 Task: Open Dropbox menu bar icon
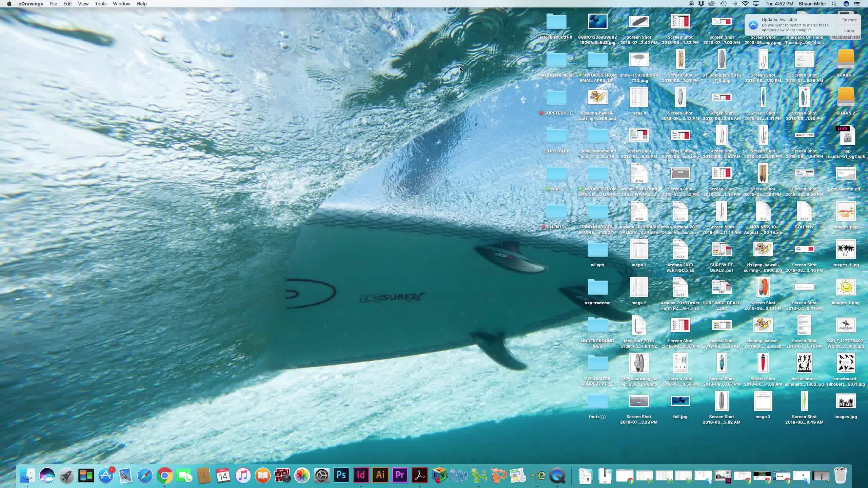pyautogui.click(x=701, y=4)
